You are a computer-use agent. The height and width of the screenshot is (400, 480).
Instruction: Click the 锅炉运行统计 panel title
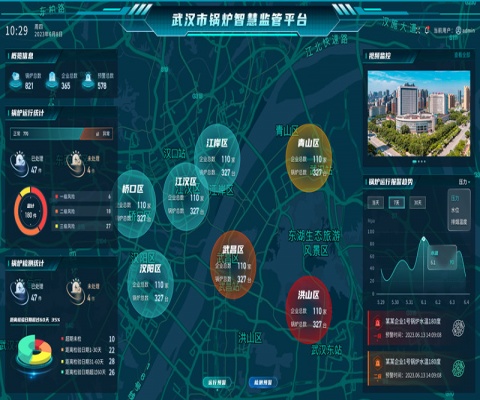(x=27, y=113)
